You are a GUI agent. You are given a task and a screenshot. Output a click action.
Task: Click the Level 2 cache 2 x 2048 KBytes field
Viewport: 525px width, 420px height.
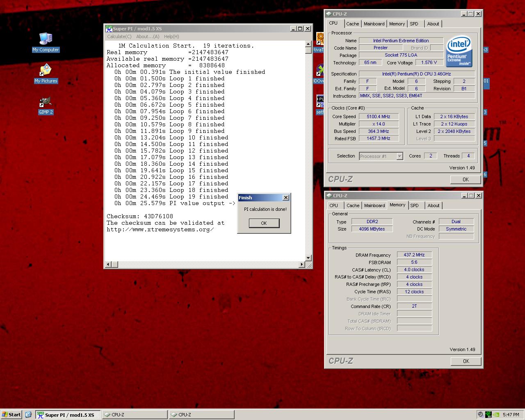pyautogui.click(x=454, y=131)
